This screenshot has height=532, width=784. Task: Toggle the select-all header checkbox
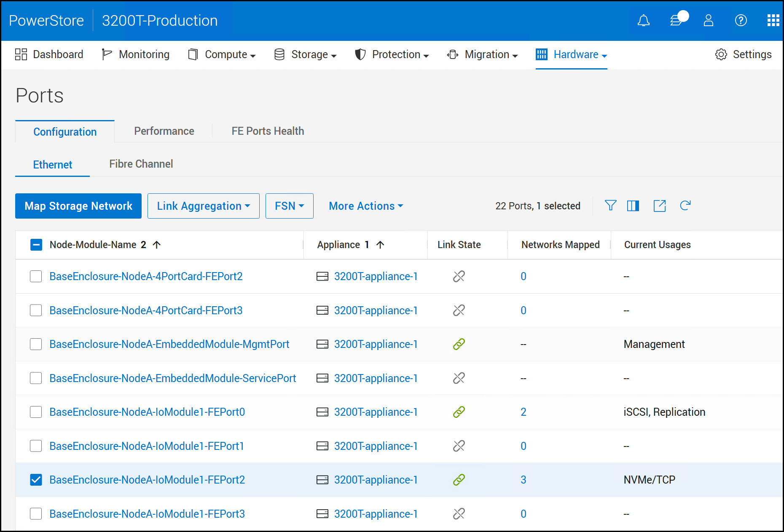pyautogui.click(x=36, y=245)
